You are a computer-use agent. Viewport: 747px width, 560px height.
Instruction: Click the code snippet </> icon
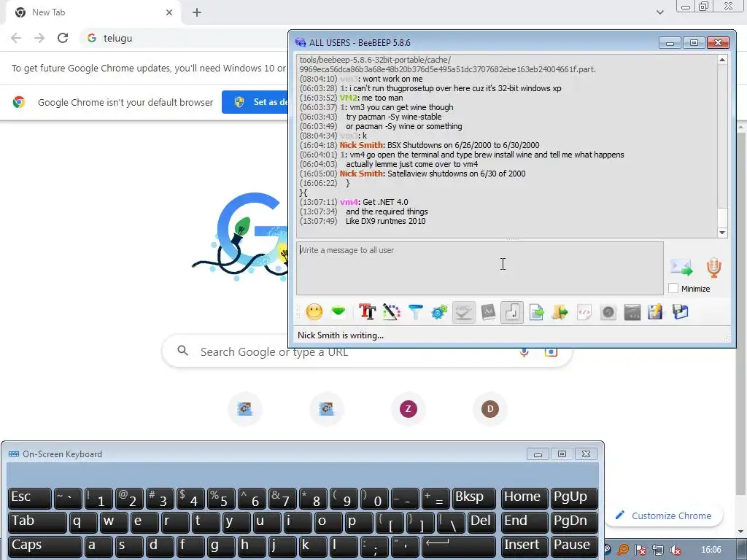click(x=584, y=312)
